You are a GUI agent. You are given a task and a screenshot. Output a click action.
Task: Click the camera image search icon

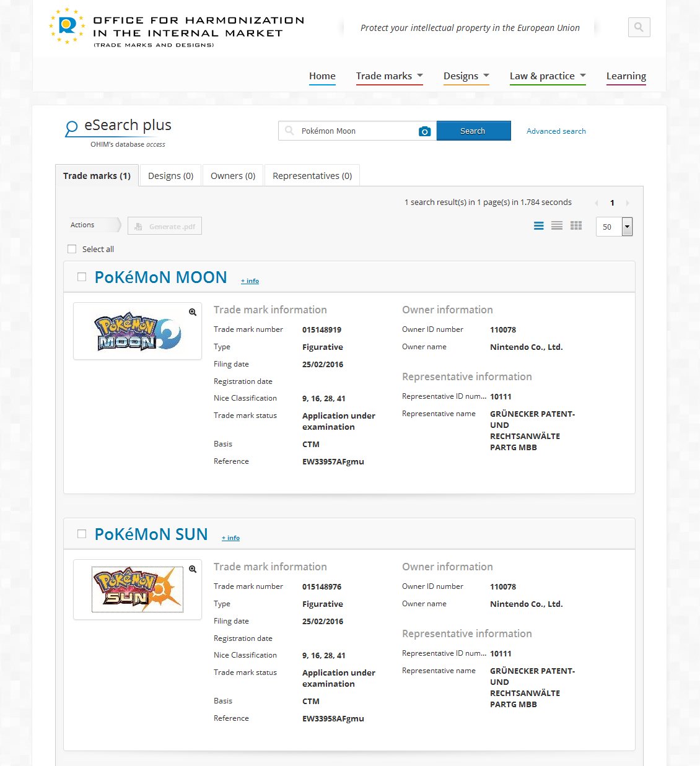click(424, 131)
